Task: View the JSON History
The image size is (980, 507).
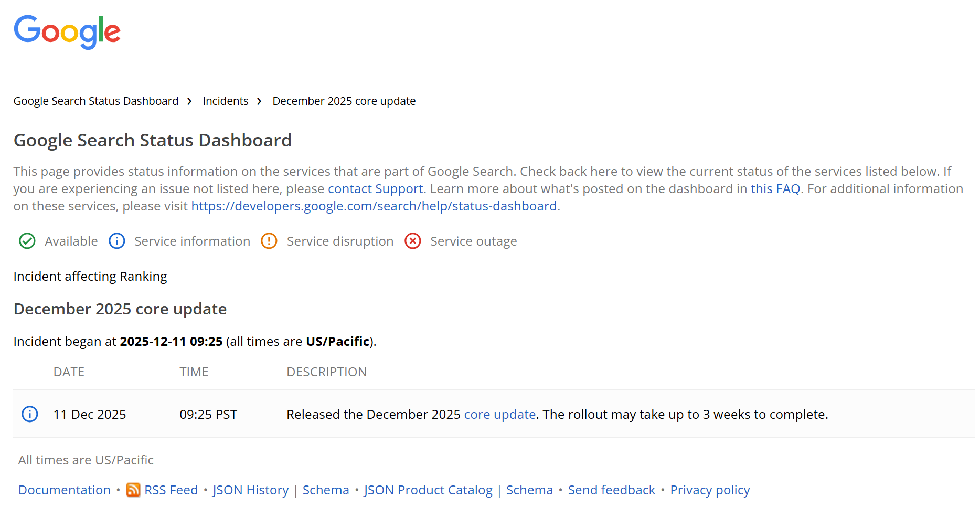Action: coord(250,490)
